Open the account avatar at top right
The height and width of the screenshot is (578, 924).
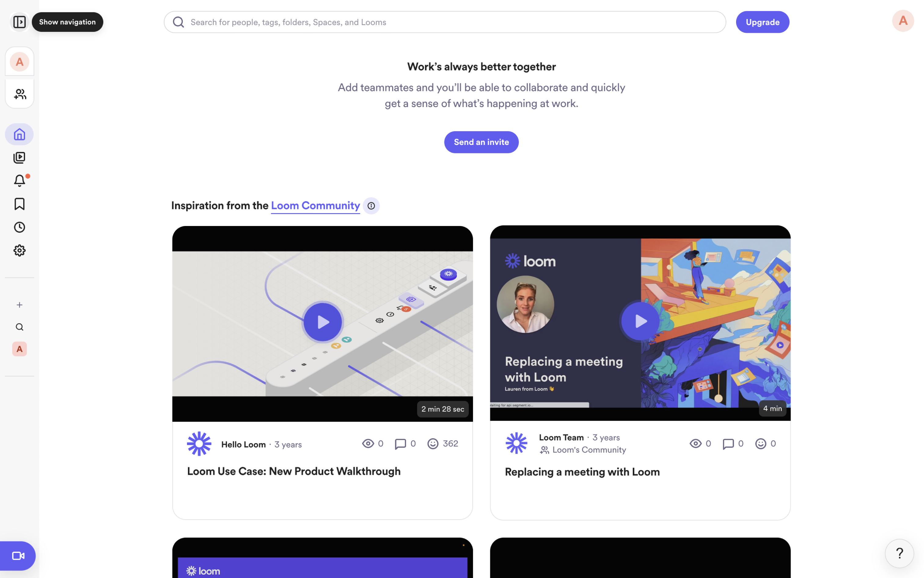(x=903, y=21)
